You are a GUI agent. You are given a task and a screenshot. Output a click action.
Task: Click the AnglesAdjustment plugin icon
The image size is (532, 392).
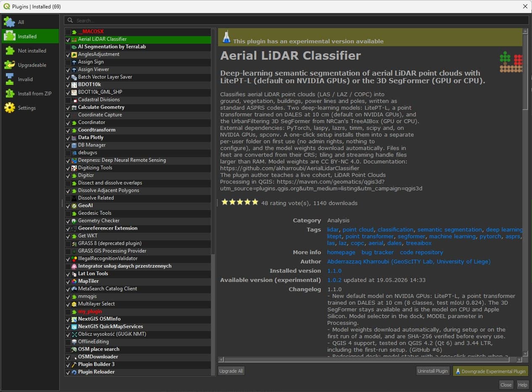pos(74,54)
